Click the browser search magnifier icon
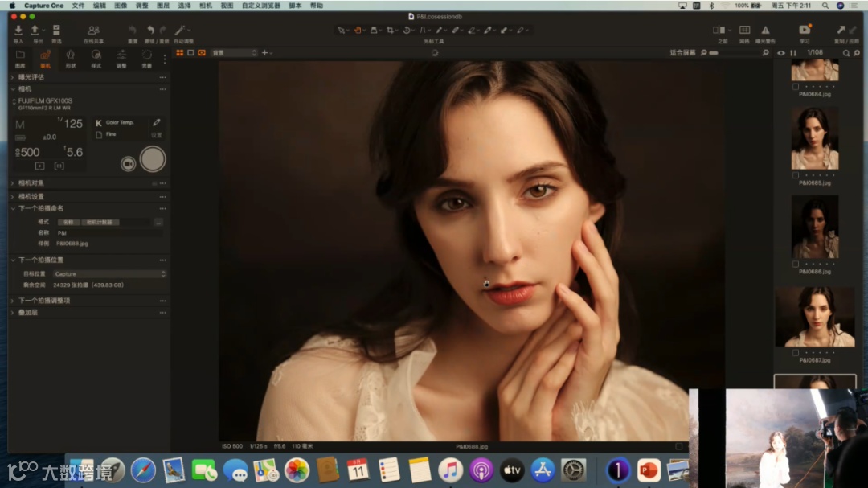868x488 pixels. (x=845, y=52)
